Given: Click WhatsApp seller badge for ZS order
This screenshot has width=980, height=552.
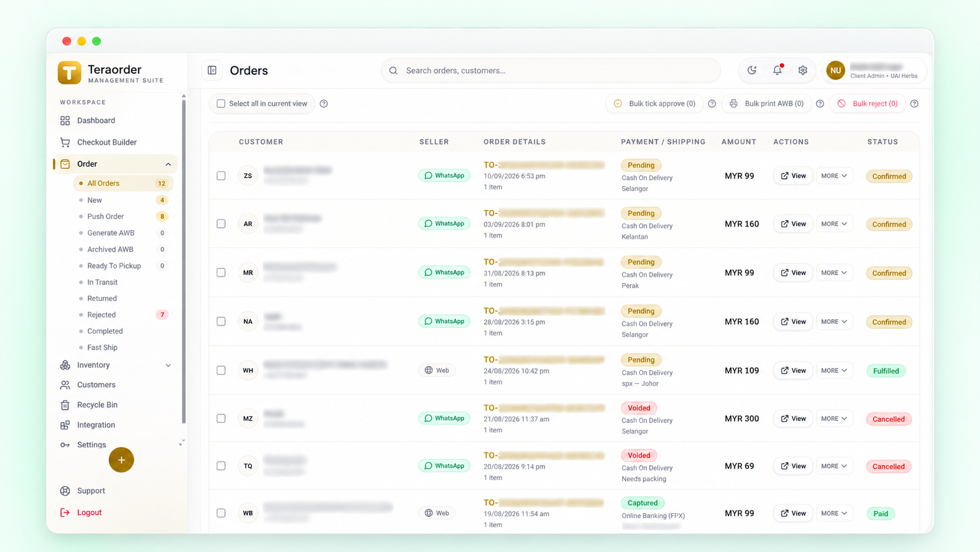Looking at the screenshot, I should pyautogui.click(x=444, y=175).
